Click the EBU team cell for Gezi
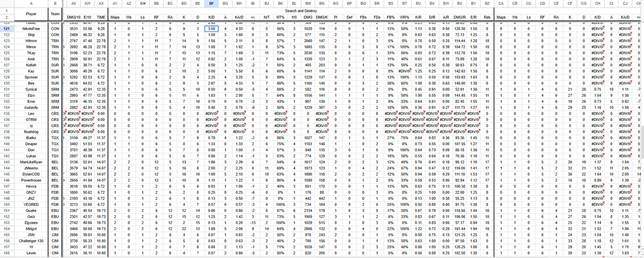Image resolution: width=644 pixels, height=258 pixels. tap(54, 216)
